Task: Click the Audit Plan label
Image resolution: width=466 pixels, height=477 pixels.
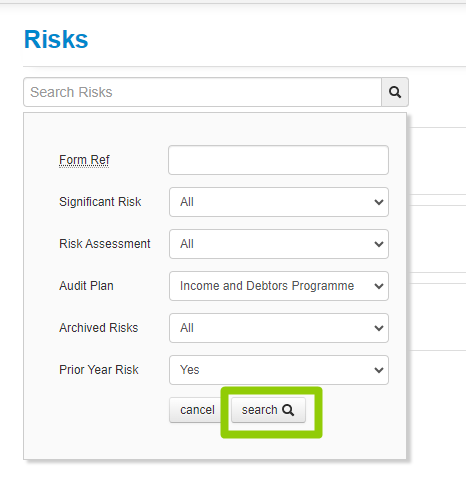Action: (86, 286)
